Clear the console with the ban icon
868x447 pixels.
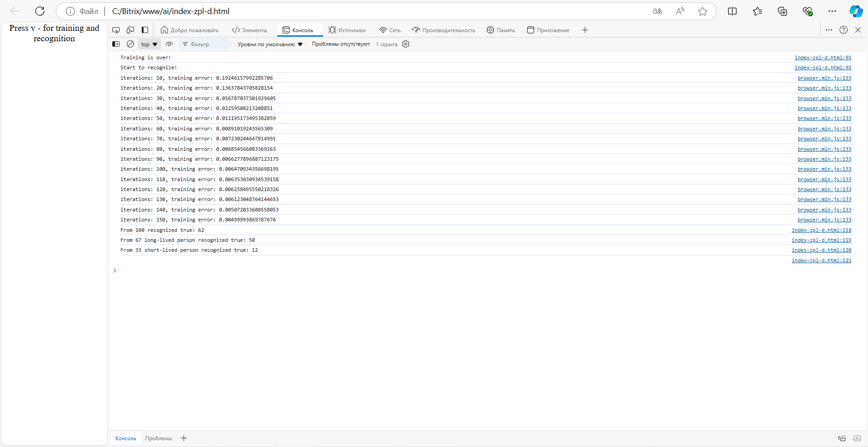point(130,44)
